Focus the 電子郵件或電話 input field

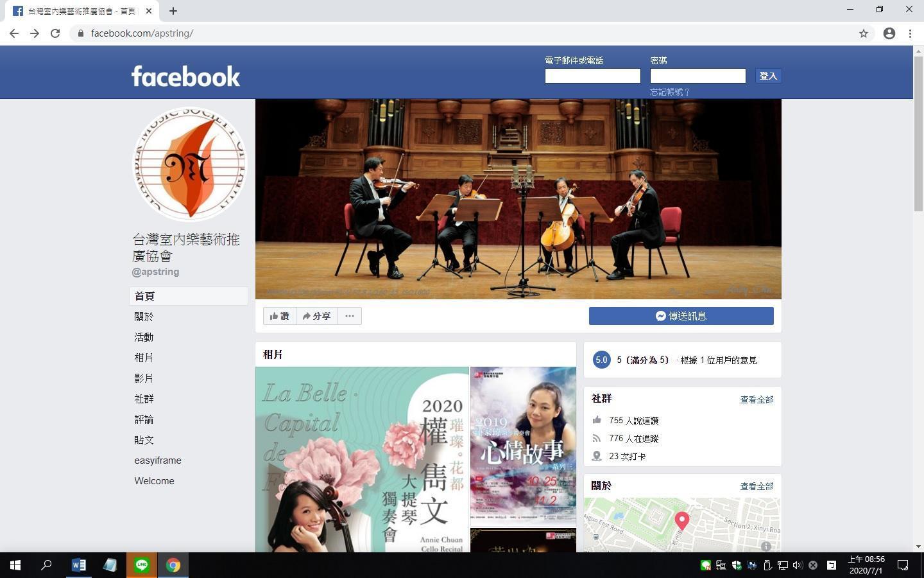(x=593, y=76)
